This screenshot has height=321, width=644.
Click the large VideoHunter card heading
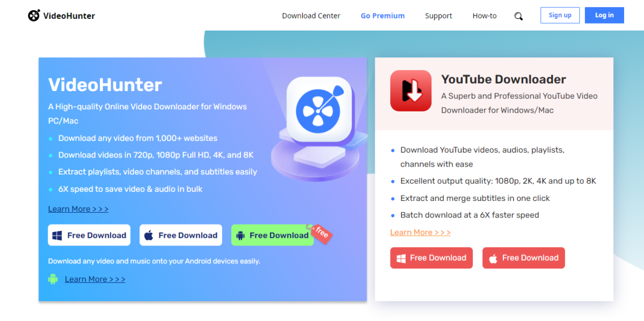point(105,85)
